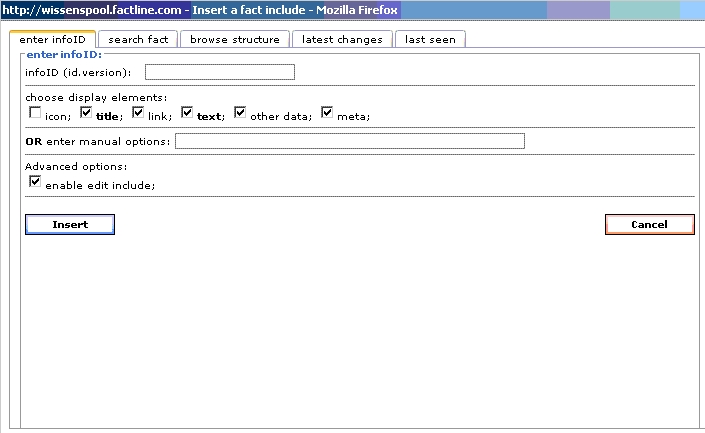Image resolution: width=705 pixels, height=433 pixels.
Task: Click the 'choose display elements:' label text
Action: click(96, 98)
